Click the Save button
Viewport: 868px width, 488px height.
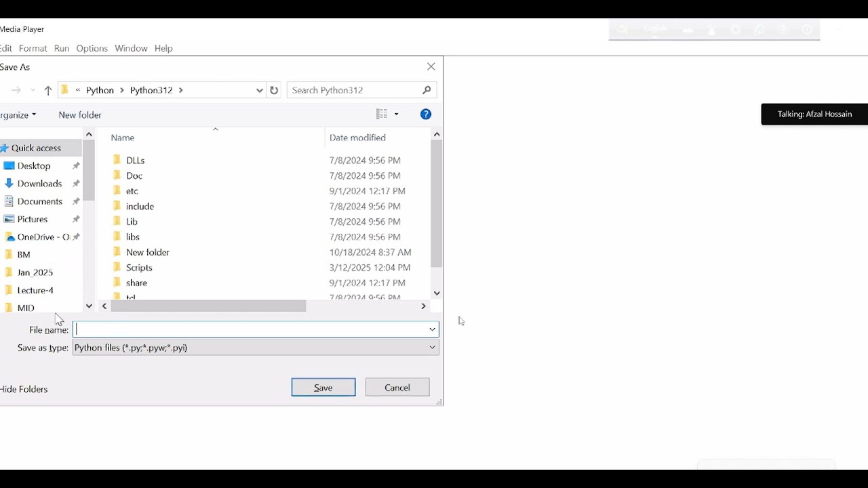click(x=323, y=388)
